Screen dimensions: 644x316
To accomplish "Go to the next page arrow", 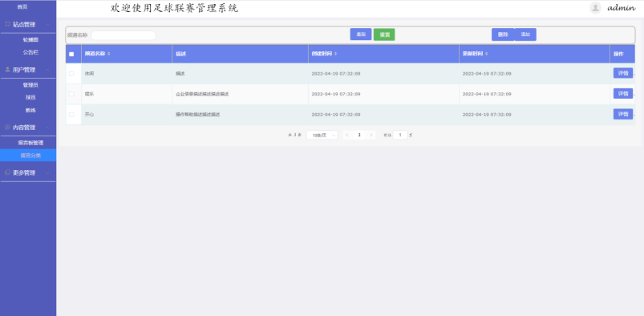I will click(371, 135).
